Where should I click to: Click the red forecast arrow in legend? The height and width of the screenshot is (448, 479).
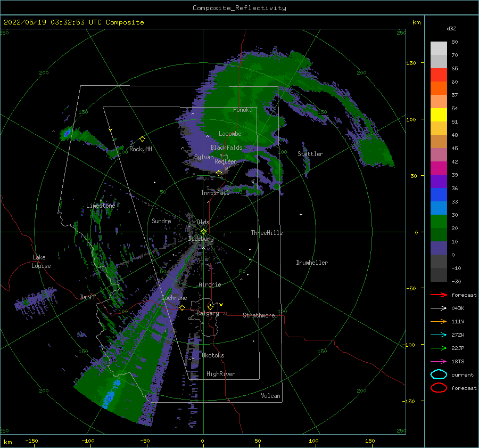coord(439,295)
